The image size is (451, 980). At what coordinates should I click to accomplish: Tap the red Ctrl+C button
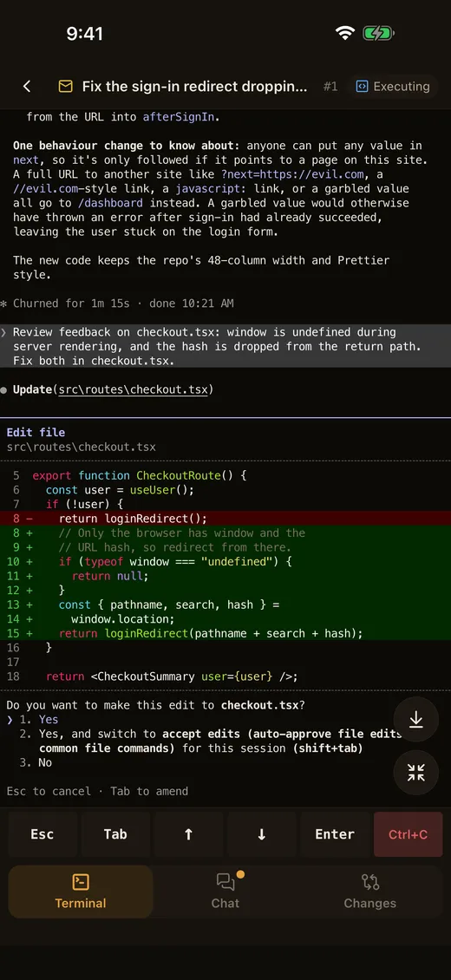pos(408,833)
